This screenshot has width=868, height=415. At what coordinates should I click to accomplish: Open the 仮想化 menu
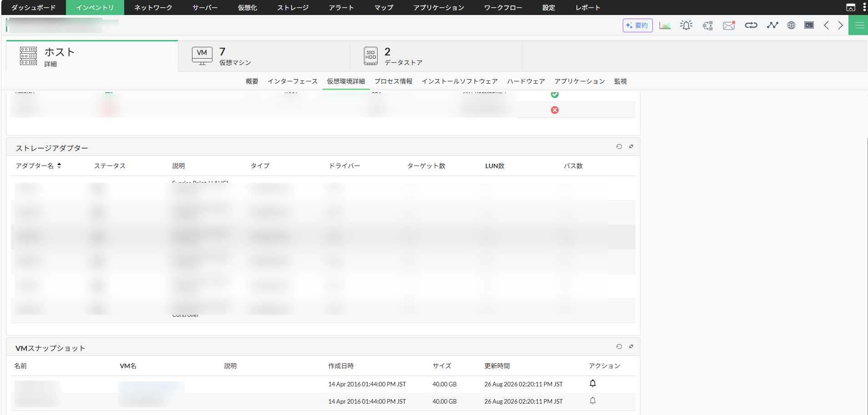point(247,8)
